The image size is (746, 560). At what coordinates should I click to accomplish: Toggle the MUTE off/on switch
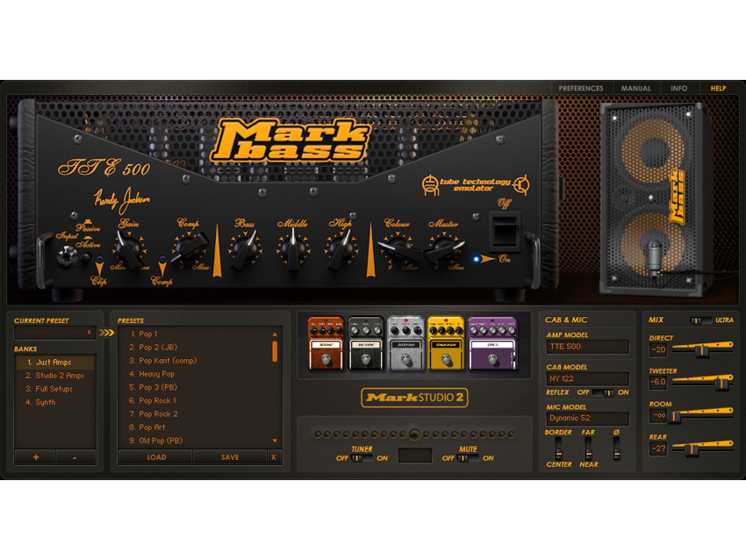[x=468, y=458]
